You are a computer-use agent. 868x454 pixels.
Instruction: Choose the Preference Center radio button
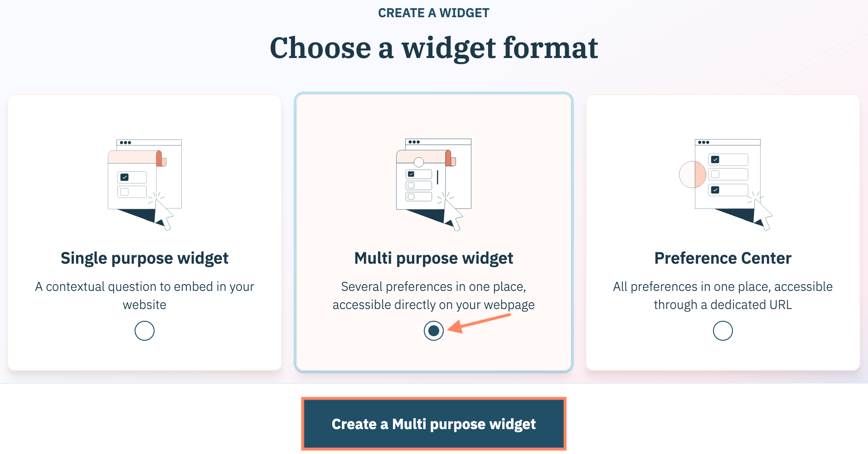click(723, 331)
